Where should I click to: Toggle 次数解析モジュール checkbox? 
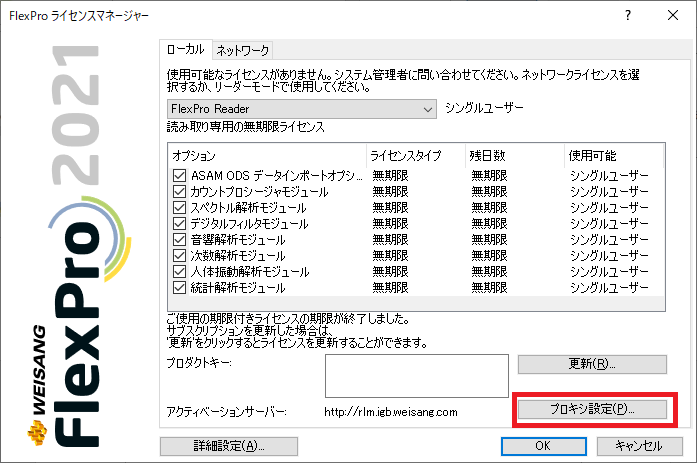point(179,255)
